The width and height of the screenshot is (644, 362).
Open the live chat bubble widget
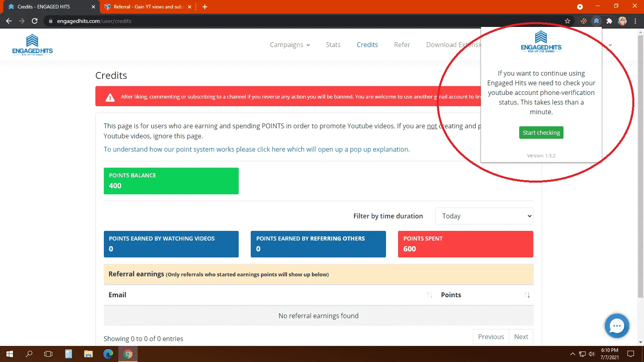(617, 326)
